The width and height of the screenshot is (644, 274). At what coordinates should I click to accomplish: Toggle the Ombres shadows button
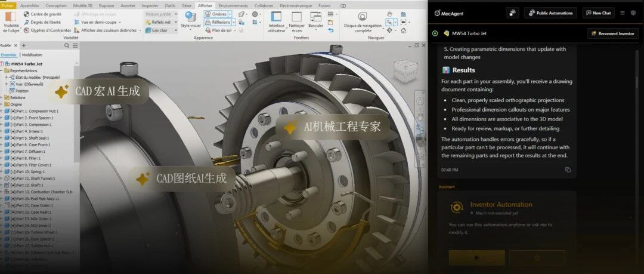coord(216,14)
